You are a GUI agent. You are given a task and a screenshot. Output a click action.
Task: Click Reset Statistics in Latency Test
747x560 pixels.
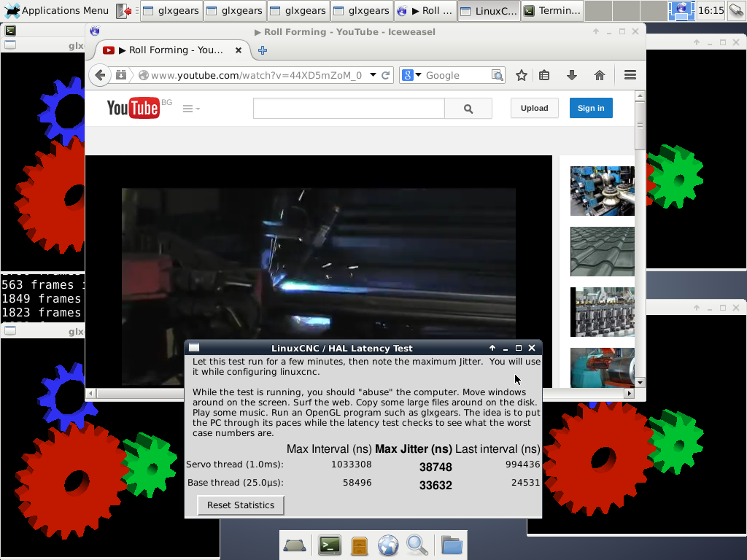[241, 505]
